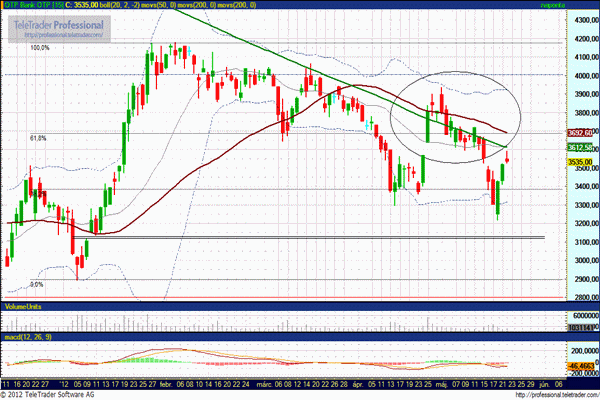
Task: Click the '3300,00' price axis label
Action: pyautogui.click(x=586, y=205)
